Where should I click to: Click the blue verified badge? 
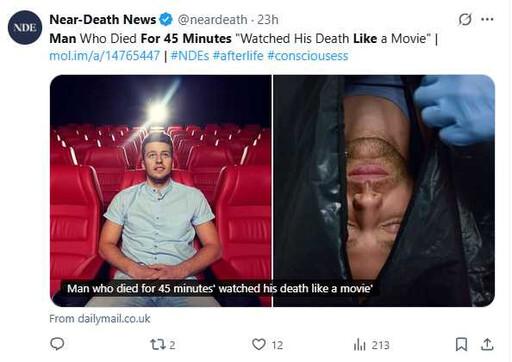coord(166,19)
